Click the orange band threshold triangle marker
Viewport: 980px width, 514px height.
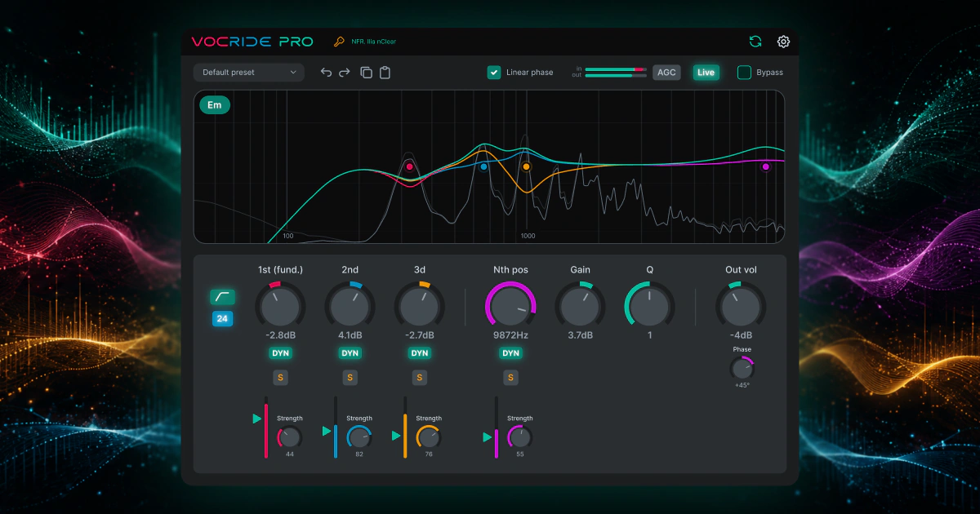[x=396, y=435]
